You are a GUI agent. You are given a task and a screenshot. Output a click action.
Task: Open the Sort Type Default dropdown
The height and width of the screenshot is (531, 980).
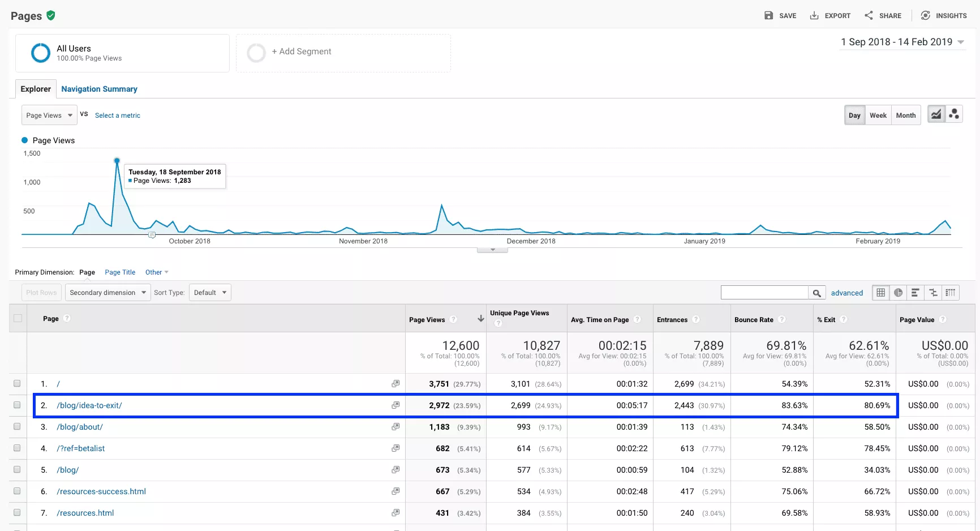[x=210, y=293]
